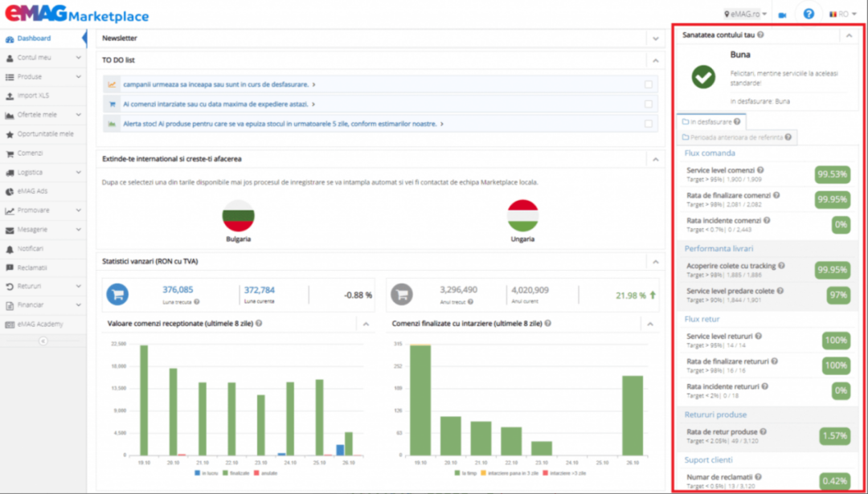Image resolution: width=868 pixels, height=494 pixels.
Task: Click help icon beside Rata de retur produse
Action: click(x=764, y=431)
